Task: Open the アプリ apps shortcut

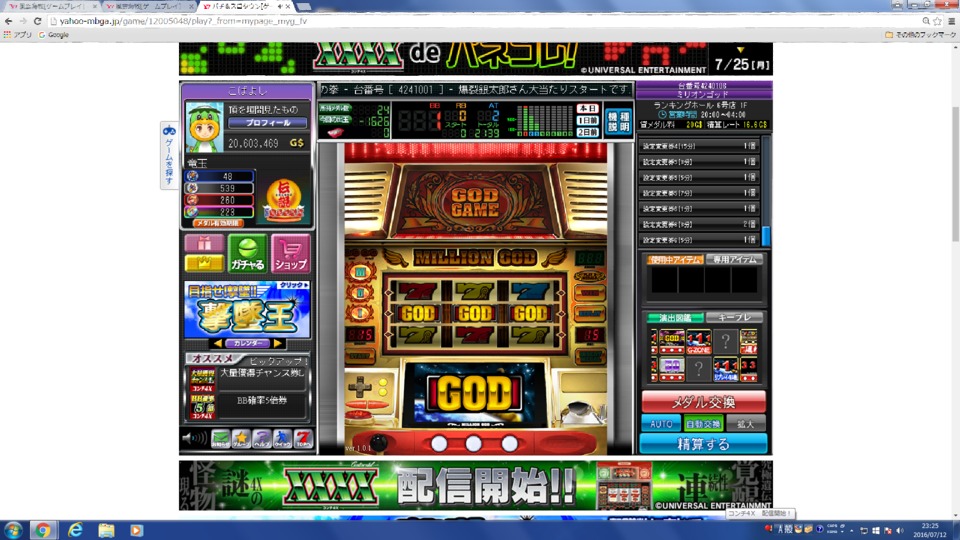Action: point(18,35)
